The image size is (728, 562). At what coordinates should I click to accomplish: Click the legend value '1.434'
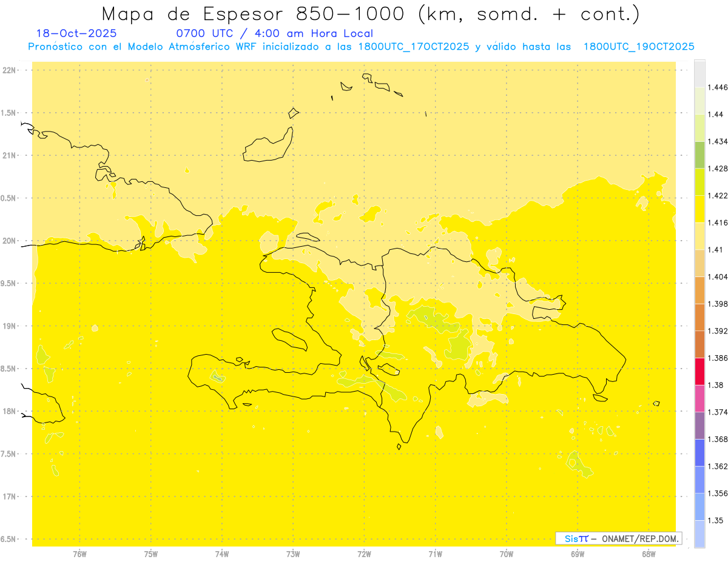click(x=718, y=141)
